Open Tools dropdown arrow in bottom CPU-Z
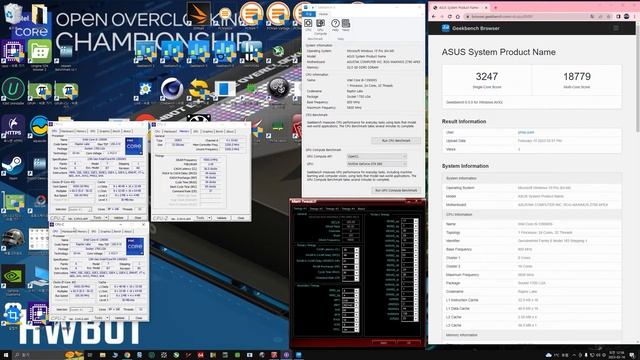 coord(107,318)
